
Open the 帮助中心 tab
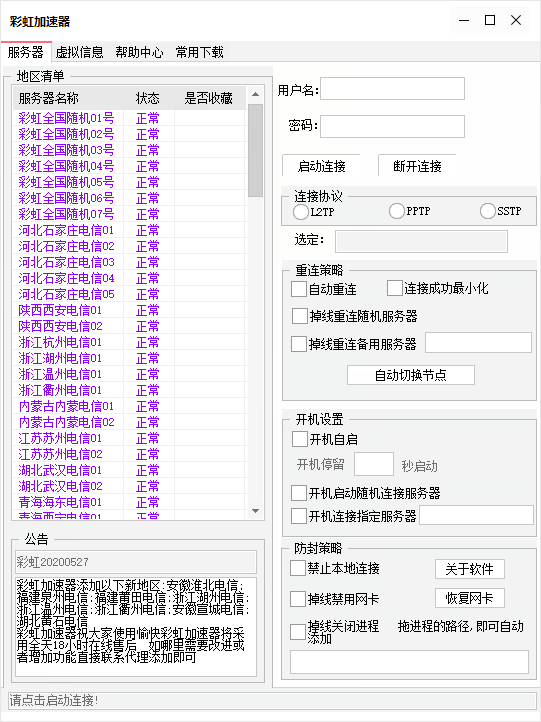pyautogui.click(x=139, y=52)
